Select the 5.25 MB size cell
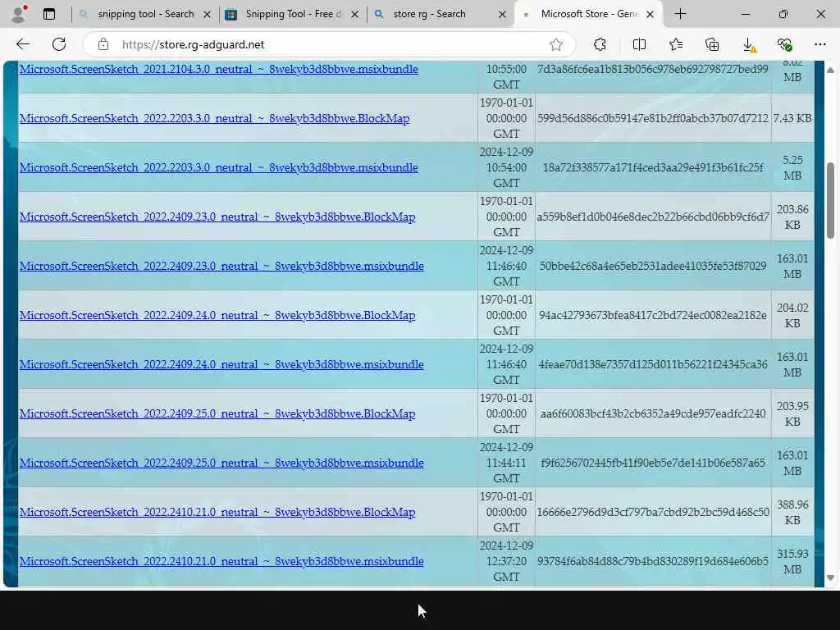 (792, 167)
